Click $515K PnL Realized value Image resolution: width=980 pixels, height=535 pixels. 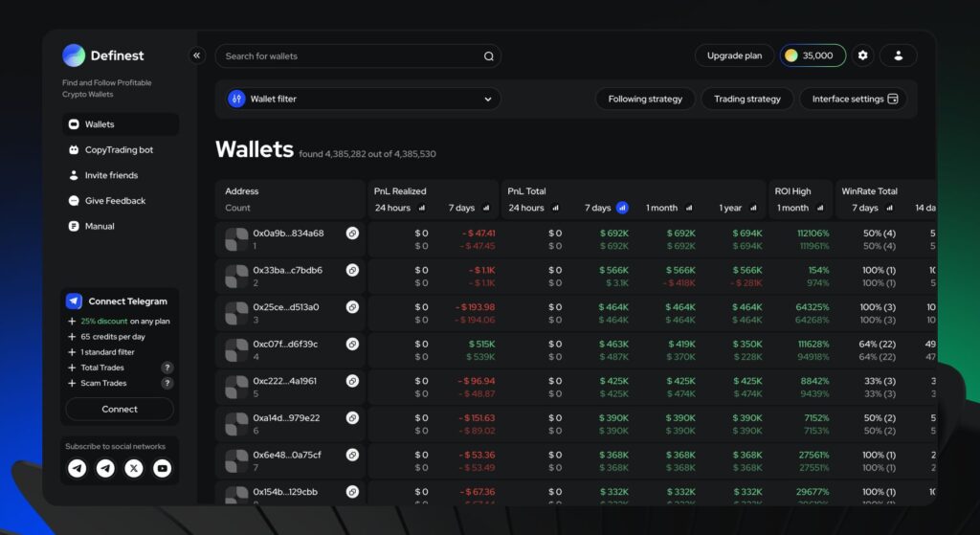click(x=482, y=344)
